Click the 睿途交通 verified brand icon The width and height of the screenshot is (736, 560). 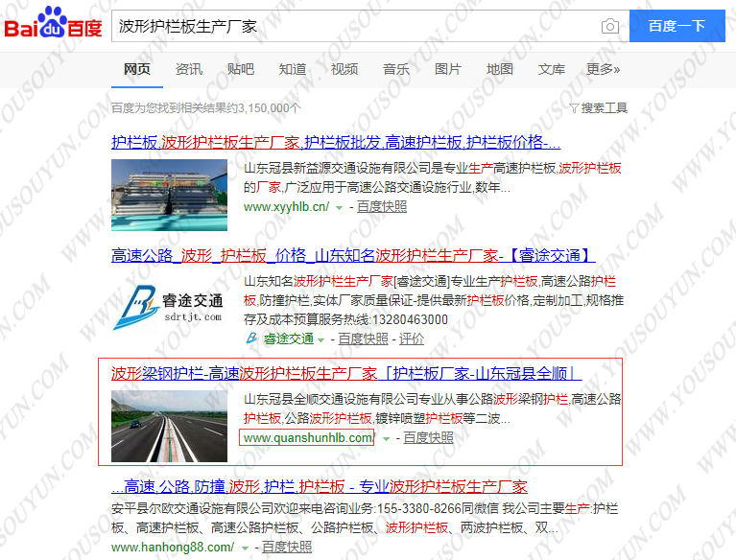251,338
